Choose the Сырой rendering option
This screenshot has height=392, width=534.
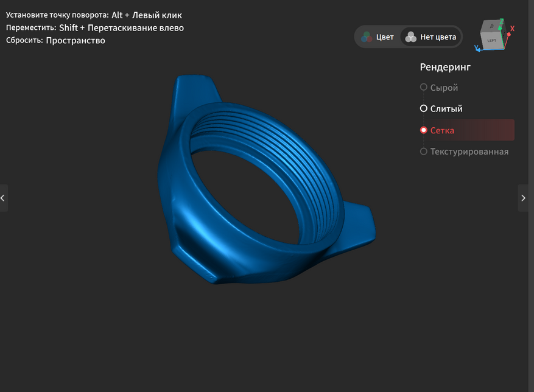[x=440, y=88]
